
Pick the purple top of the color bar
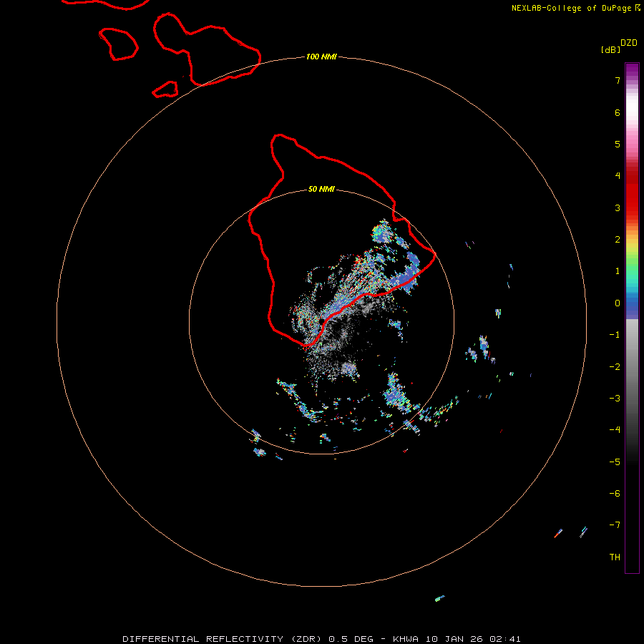tap(632, 71)
